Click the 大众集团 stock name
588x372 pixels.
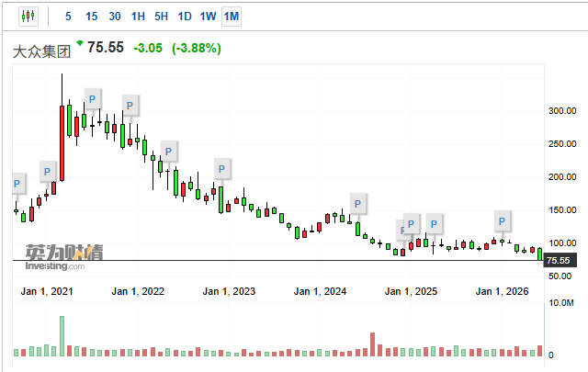[41, 51]
